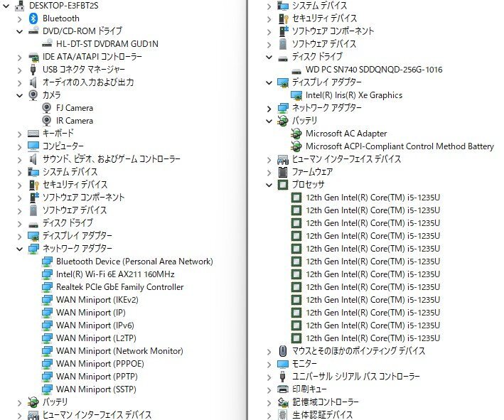504x420 pixels.
Task: Collapse the expanded バッテリ category above Microsoft AC Adapter
Action: click(269, 121)
